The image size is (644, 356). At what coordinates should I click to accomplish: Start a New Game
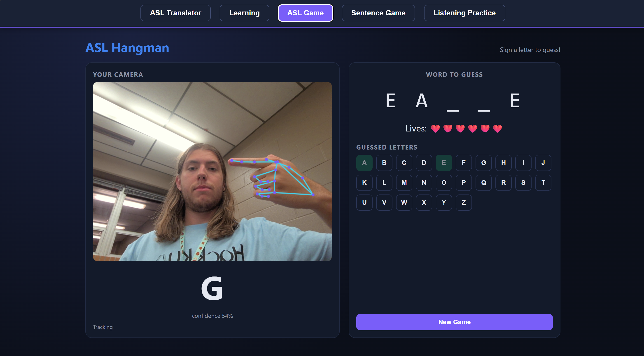point(454,322)
